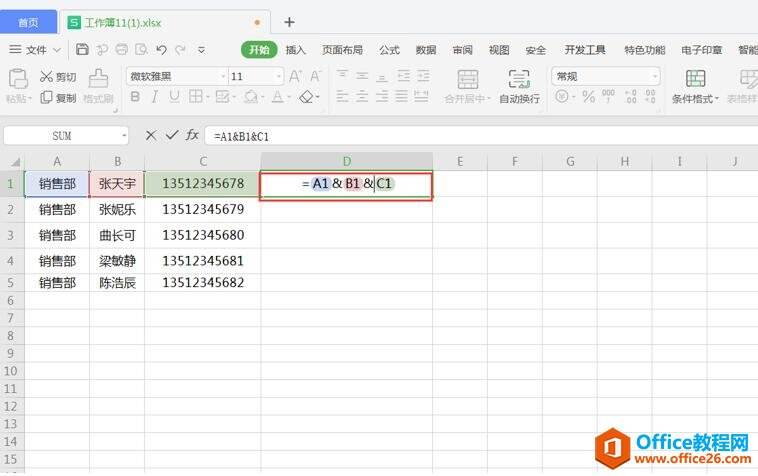The height and width of the screenshot is (476, 758).
Task: Click the decrease decimal places icon
Action: (x=650, y=96)
